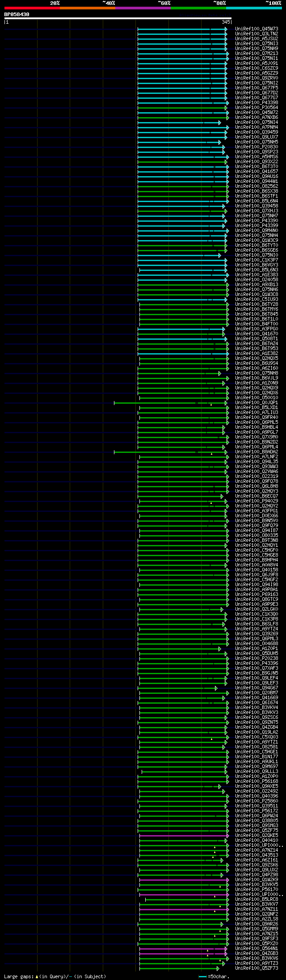This screenshot has height=980, width=286.
Task: Open the UniRef100_P43398 hit label
Action: (257, 103)
